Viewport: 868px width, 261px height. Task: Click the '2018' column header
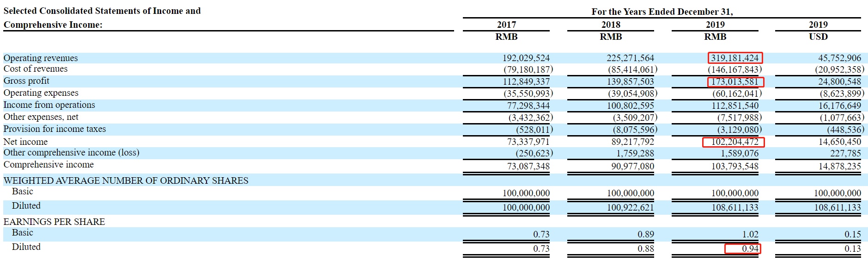coord(611,25)
